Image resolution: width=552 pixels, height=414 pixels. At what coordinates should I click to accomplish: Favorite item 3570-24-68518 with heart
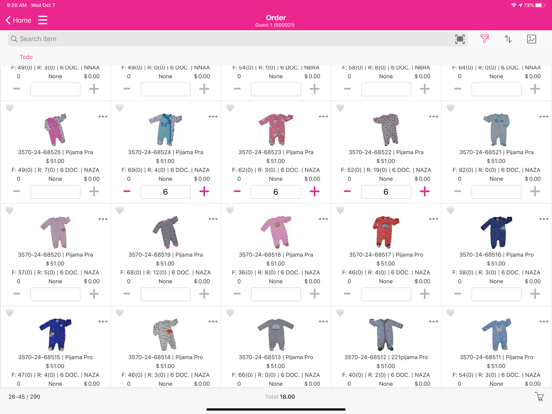click(x=230, y=210)
